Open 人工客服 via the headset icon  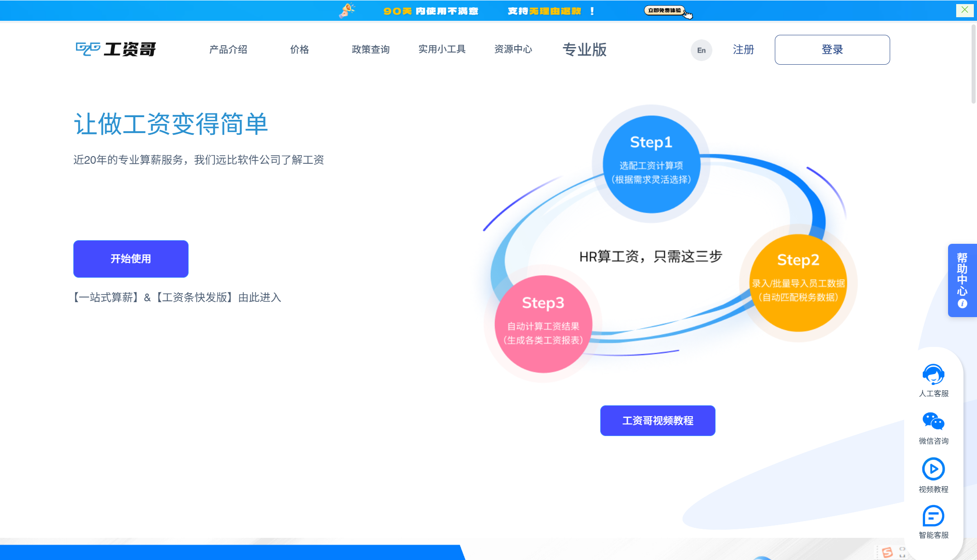[x=934, y=375]
